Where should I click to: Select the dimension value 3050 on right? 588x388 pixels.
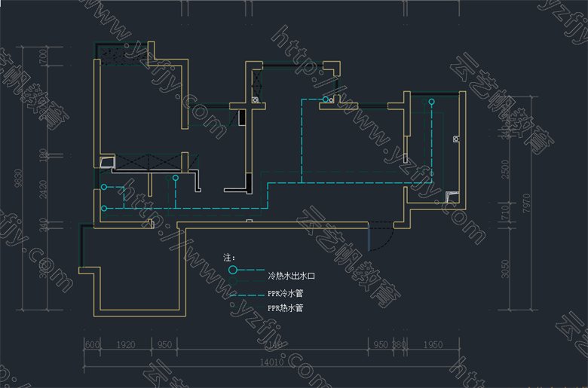505,269
